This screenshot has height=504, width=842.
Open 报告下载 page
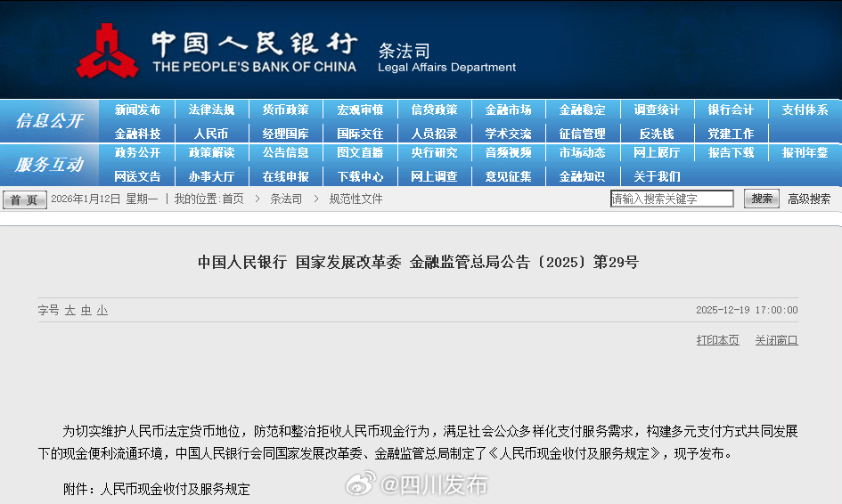731,153
